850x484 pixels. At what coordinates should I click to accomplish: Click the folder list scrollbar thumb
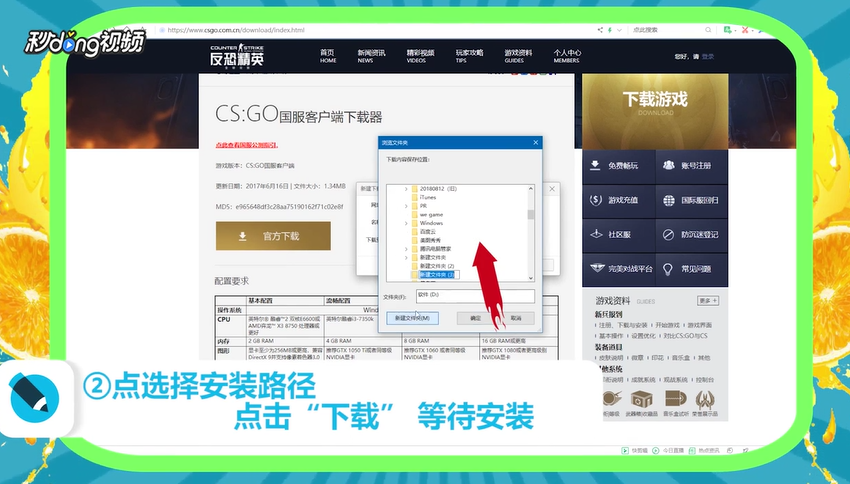tap(531, 215)
